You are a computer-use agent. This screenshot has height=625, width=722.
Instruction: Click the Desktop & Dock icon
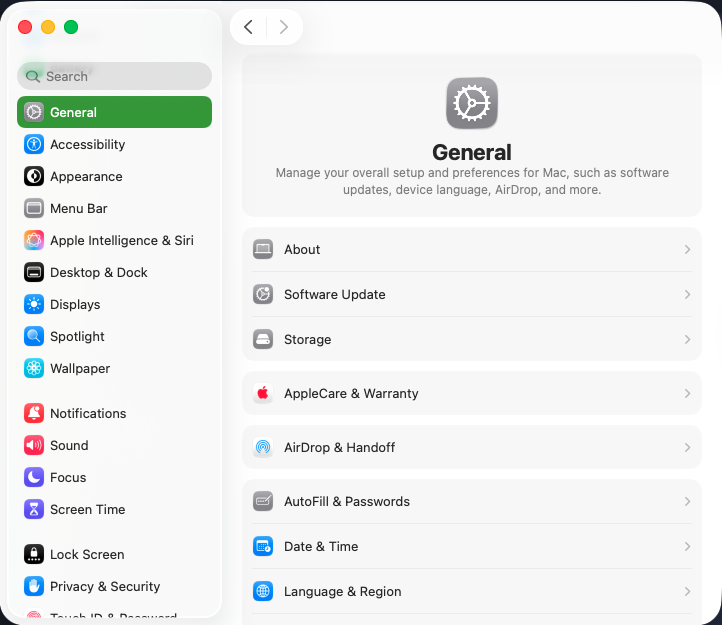pyautogui.click(x=34, y=272)
